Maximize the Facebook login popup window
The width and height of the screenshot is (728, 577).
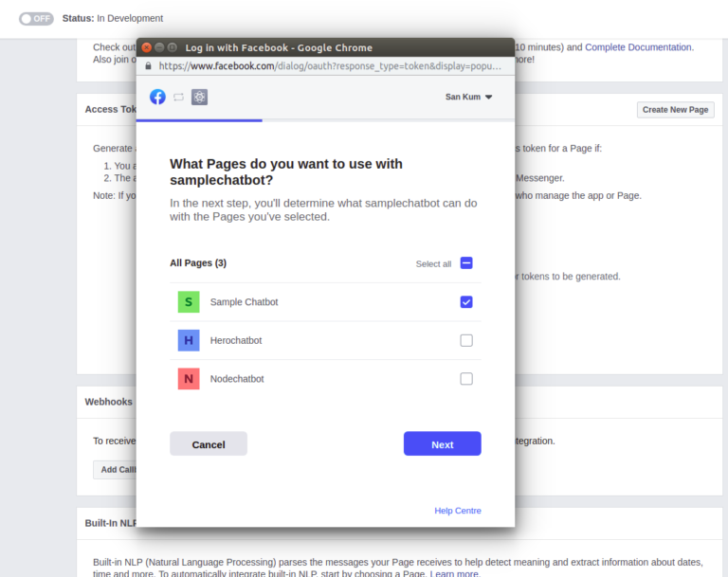(x=173, y=47)
